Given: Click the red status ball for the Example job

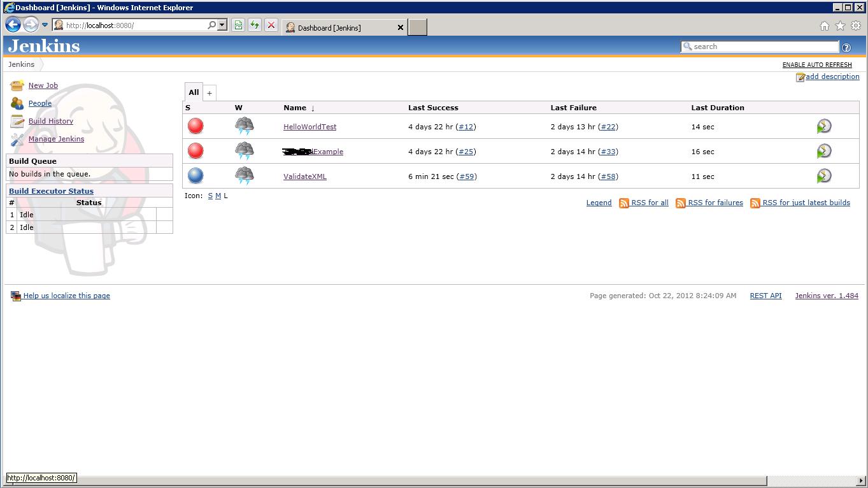Looking at the screenshot, I should [x=196, y=151].
